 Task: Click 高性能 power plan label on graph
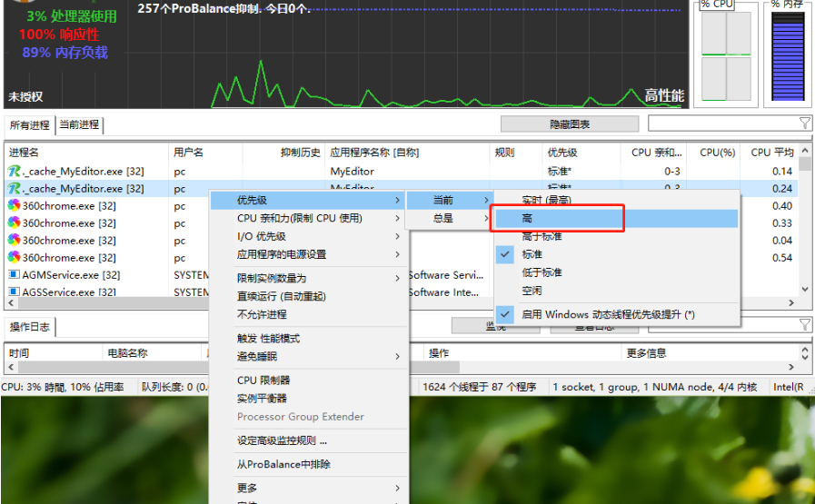click(664, 95)
